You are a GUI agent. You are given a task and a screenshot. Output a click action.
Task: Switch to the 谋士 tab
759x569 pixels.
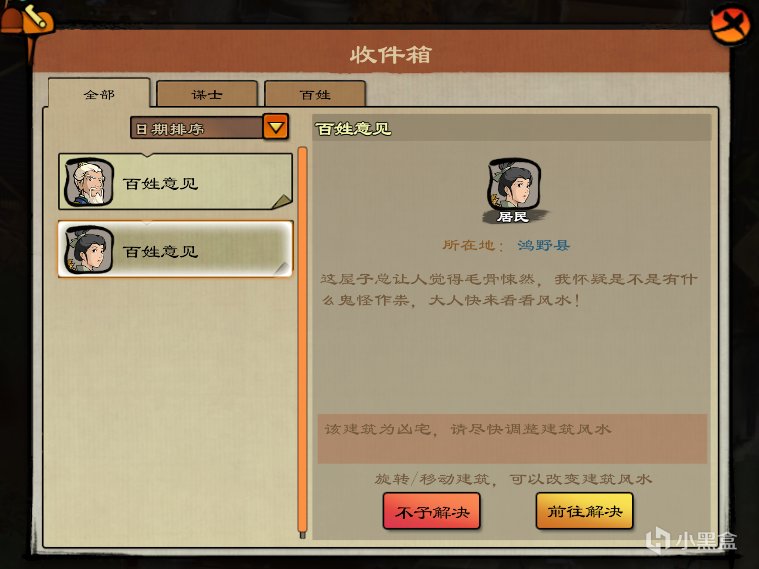(207, 94)
